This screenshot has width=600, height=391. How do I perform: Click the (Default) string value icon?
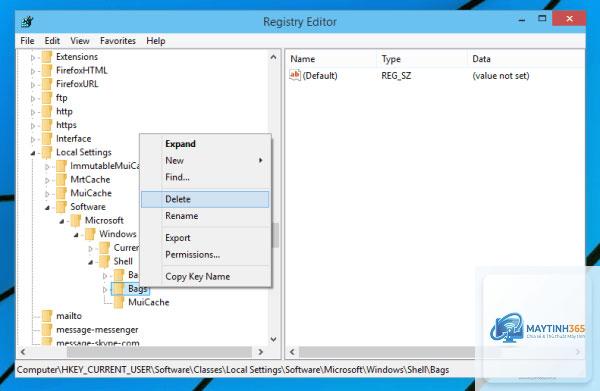coord(295,75)
